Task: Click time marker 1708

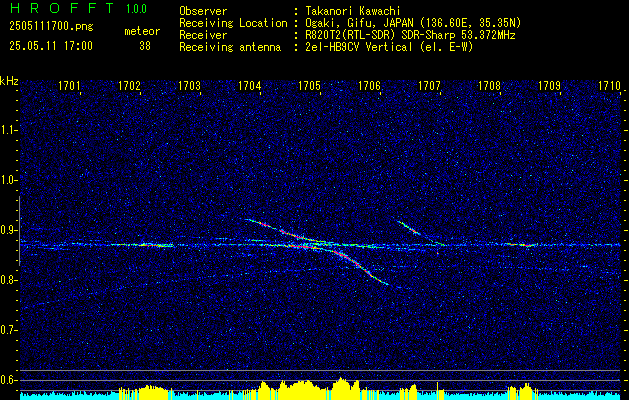Action: 489,86
